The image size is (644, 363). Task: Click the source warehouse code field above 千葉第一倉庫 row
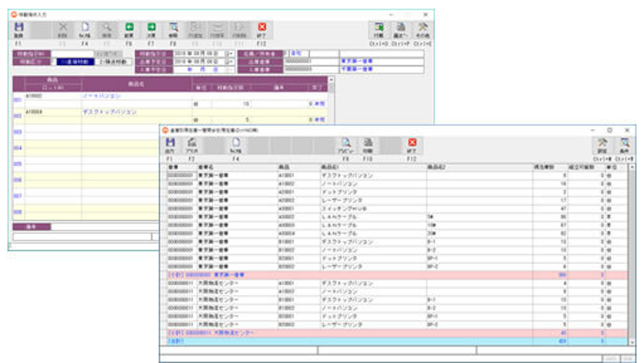pyautogui.click(x=311, y=61)
